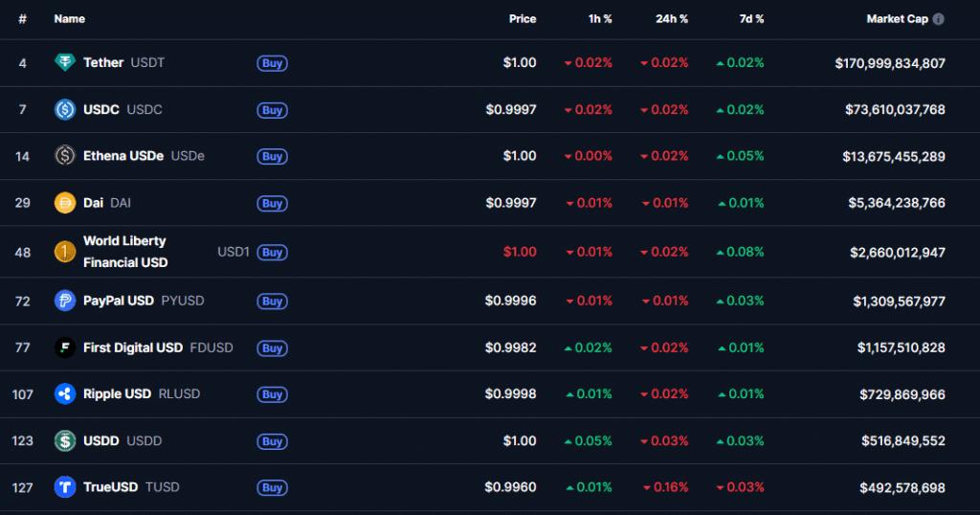Open the Ethena USDe coin name link

tap(123, 156)
